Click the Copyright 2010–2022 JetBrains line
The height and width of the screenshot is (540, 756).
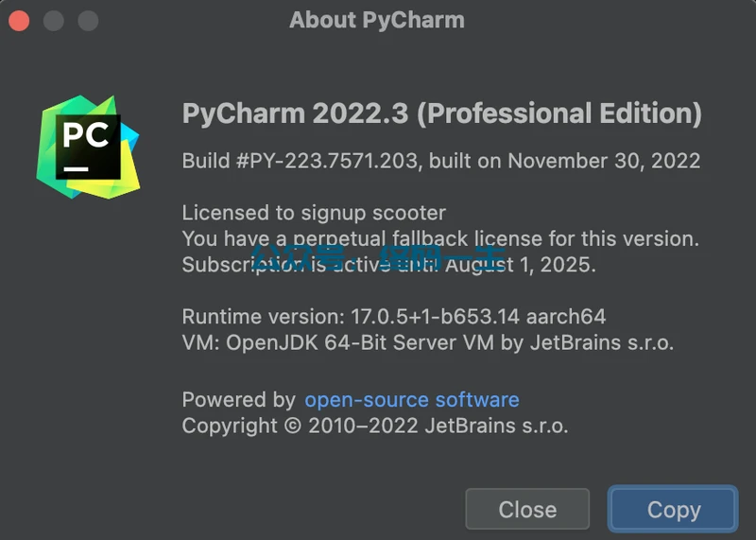(x=375, y=426)
